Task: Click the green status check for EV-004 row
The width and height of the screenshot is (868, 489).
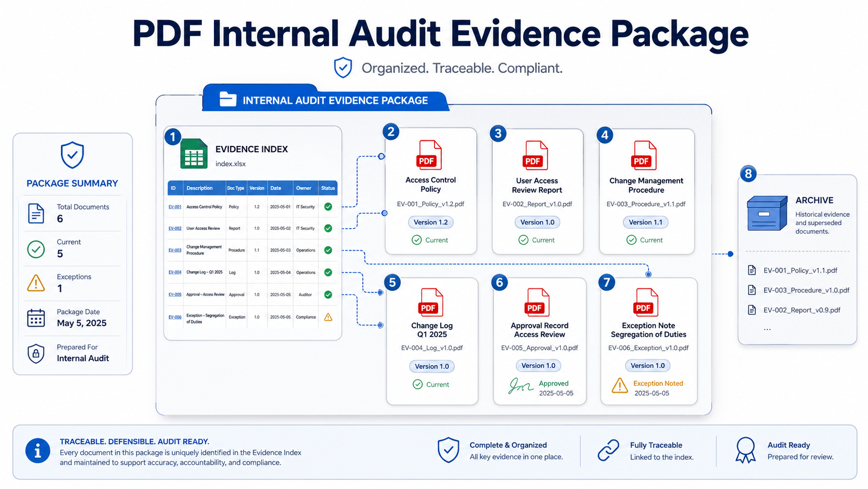Action: pyautogui.click(x=328, y=272)
